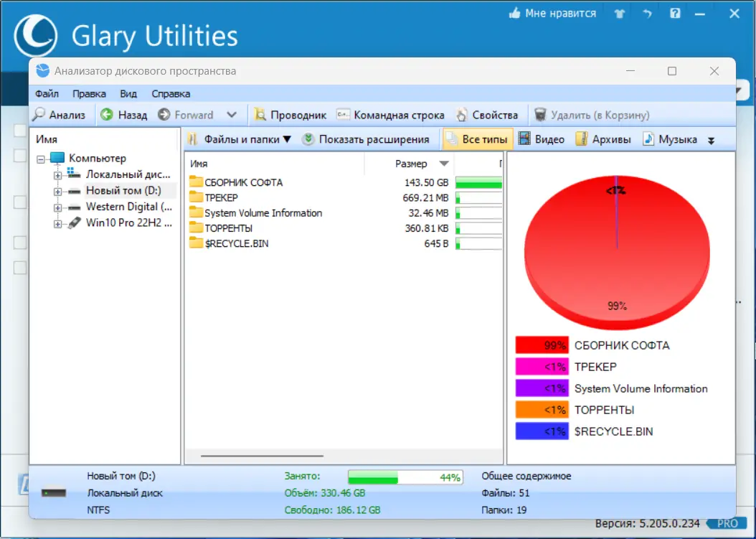Click the blue $RECYCLE.BIN legend swatch
756x539 pixels.
point(542,431)
